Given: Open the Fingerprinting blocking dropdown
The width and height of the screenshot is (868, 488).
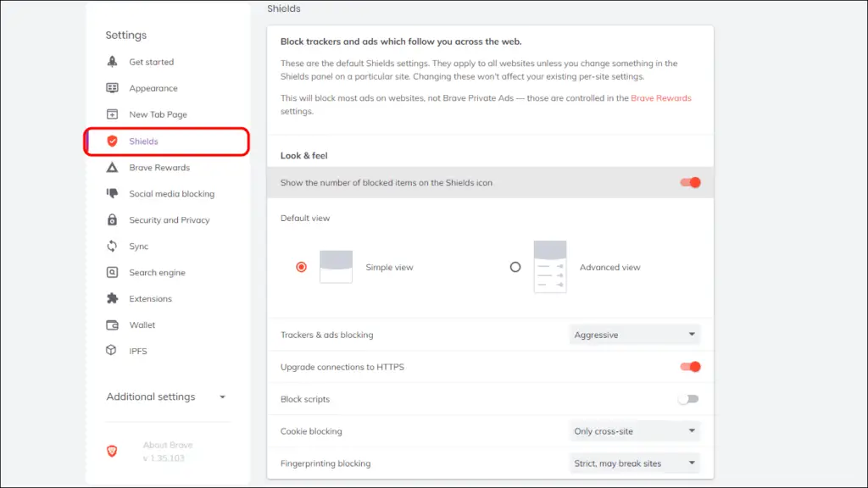Looking at the screenshot, I should (x=634, y=463).
